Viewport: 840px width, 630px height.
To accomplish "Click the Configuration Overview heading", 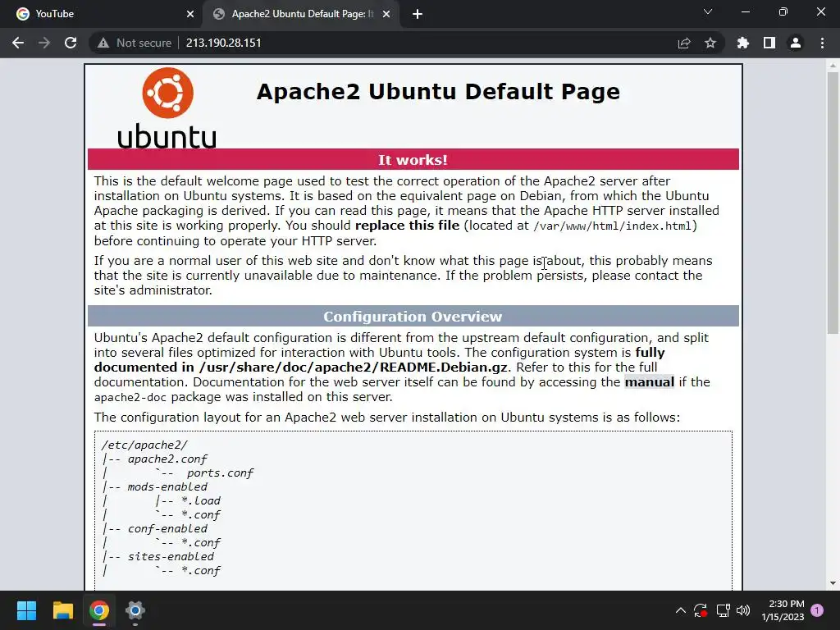I will 413,317.
